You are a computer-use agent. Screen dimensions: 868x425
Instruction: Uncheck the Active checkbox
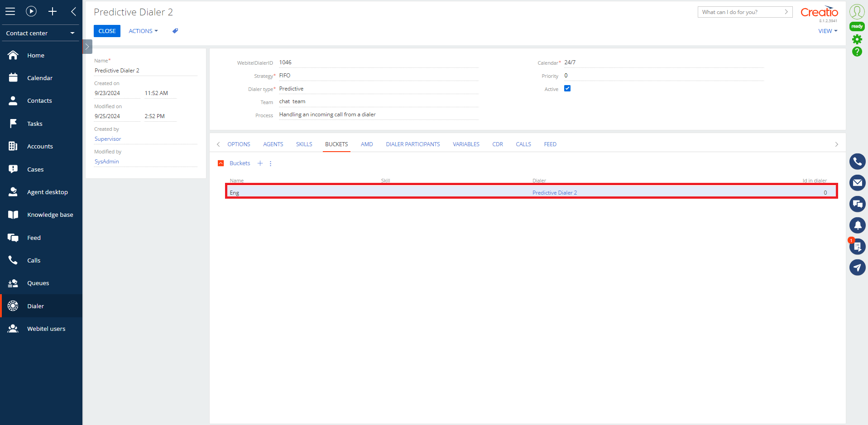(x=567, y=88)
